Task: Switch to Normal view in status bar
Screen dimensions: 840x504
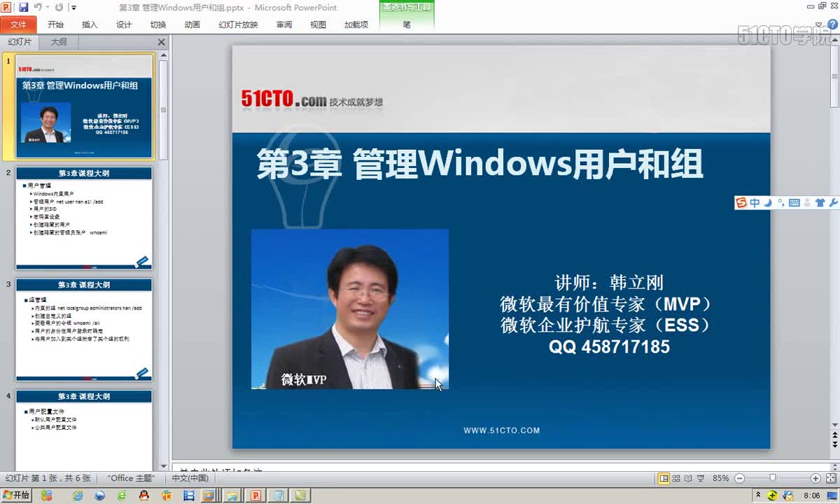Action: coord(664,478)
